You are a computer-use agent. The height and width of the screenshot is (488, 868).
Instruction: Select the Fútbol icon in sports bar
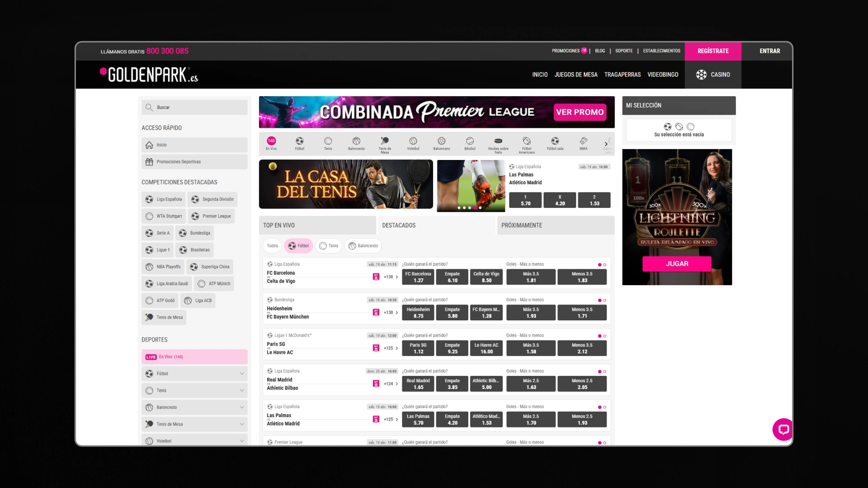[300, 144]
